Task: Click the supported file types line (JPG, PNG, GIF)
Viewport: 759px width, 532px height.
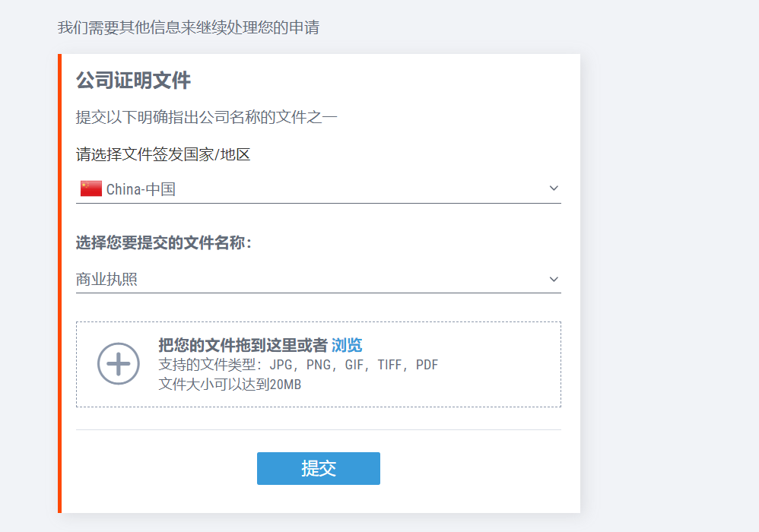Action: point(298,365)
